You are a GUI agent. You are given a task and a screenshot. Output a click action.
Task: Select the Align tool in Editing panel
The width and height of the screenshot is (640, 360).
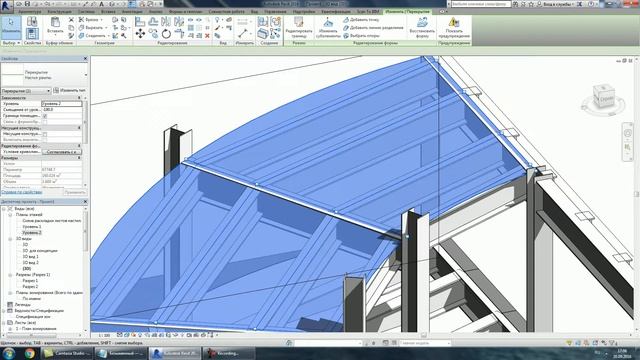coord(140,22)
